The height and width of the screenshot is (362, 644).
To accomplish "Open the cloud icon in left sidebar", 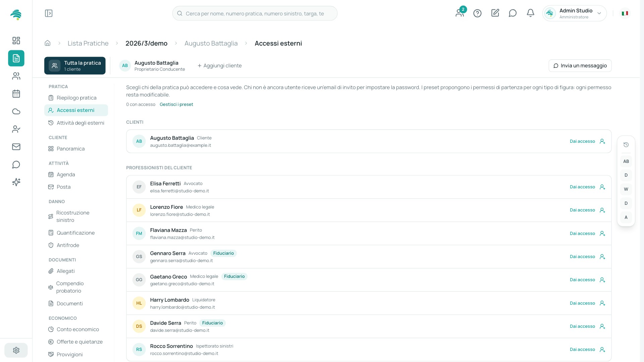I will 16,112.
